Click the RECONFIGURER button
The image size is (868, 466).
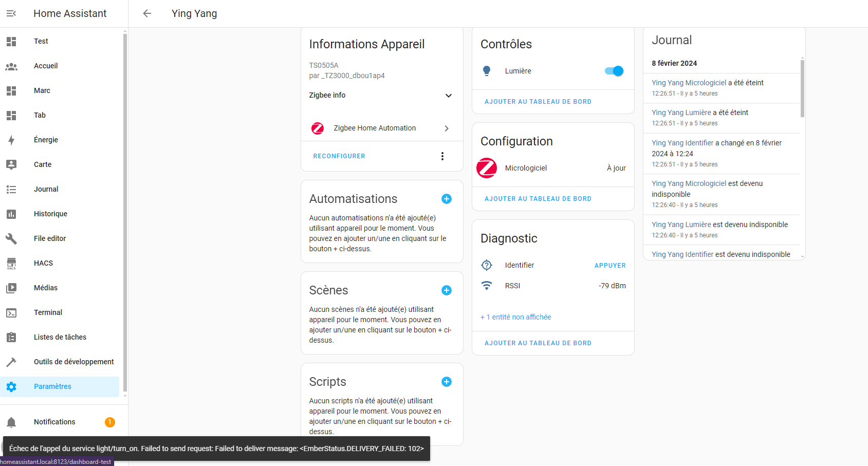click(339, 156)
